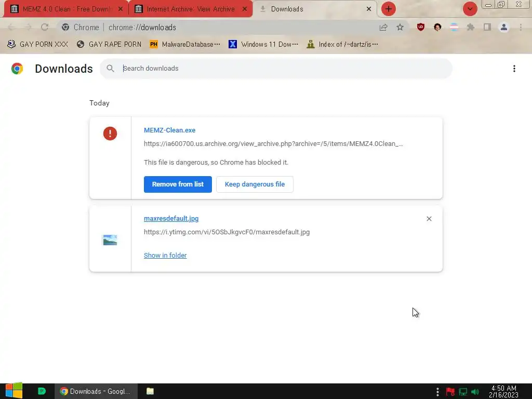Open the uBlock Origin extension
This screenshot has height=399, width=532.
click(x=421, y=27)
